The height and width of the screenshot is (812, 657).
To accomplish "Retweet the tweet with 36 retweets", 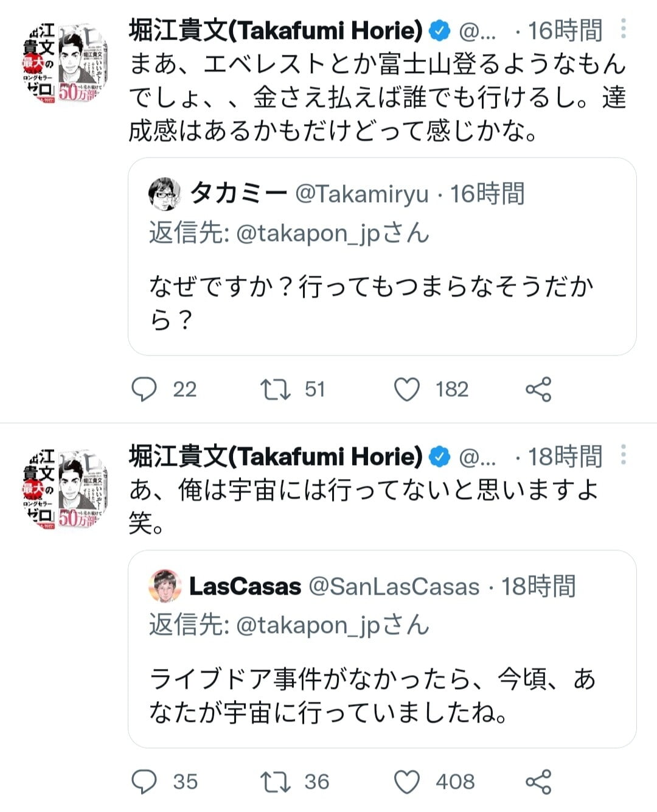I will point(275,782).
